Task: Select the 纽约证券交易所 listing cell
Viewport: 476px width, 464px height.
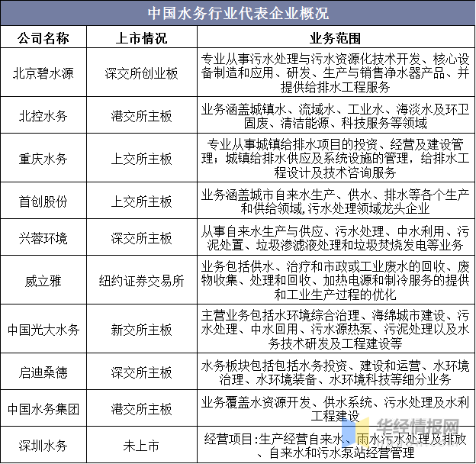Action: [141, 281]
